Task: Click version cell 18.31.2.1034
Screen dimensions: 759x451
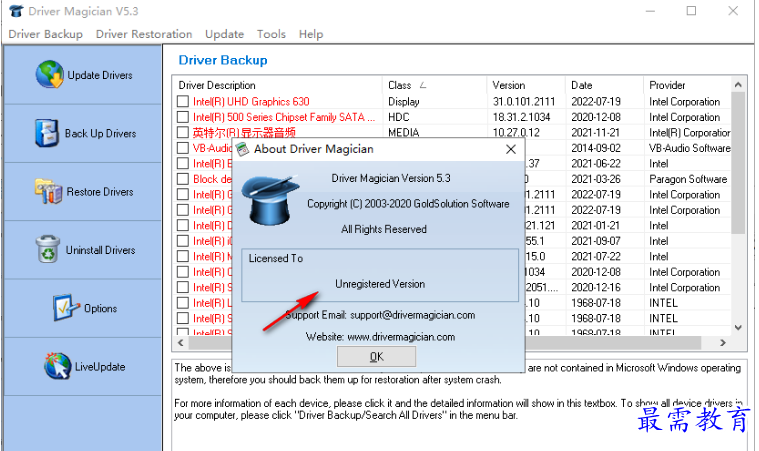Action: 521,117
